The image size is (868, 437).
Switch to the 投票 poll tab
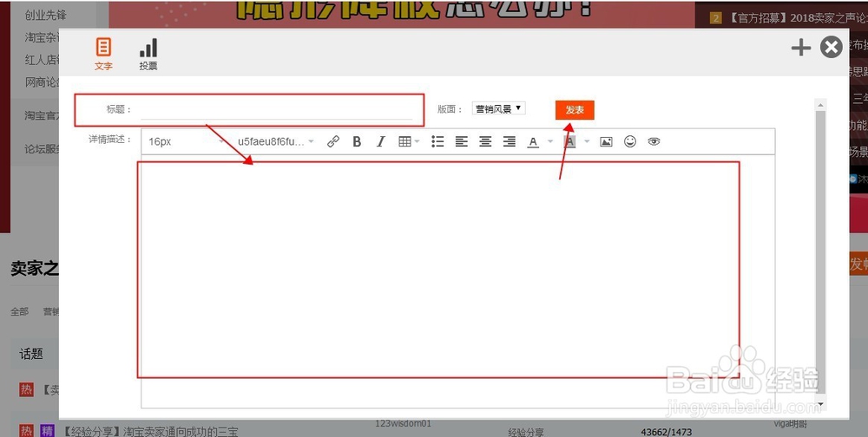148,55
